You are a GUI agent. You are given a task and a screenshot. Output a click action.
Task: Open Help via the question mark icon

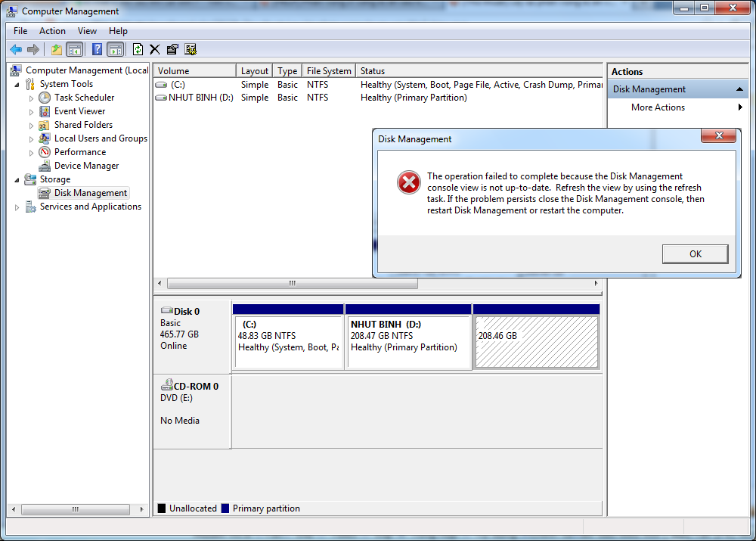pos(97,50)
